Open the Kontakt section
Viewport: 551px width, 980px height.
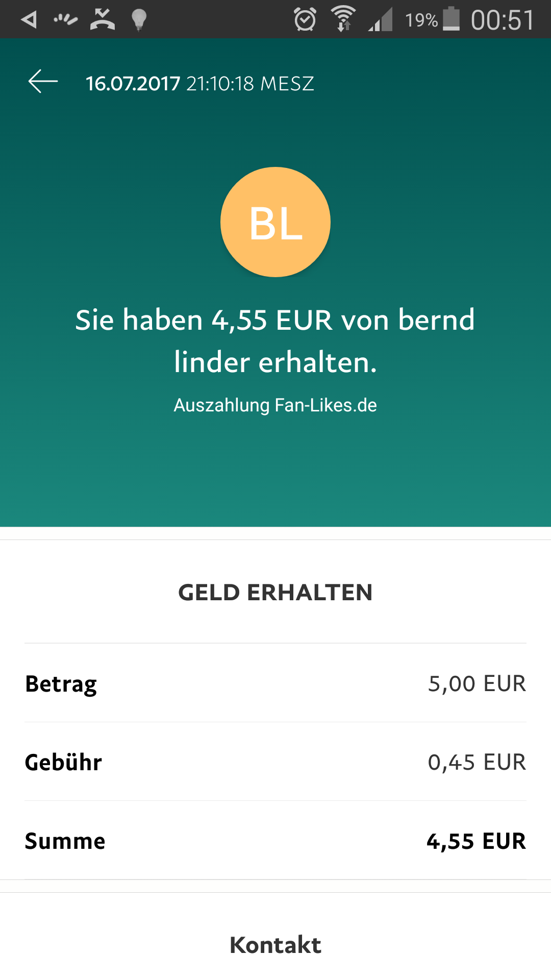[x=275, y=945]
